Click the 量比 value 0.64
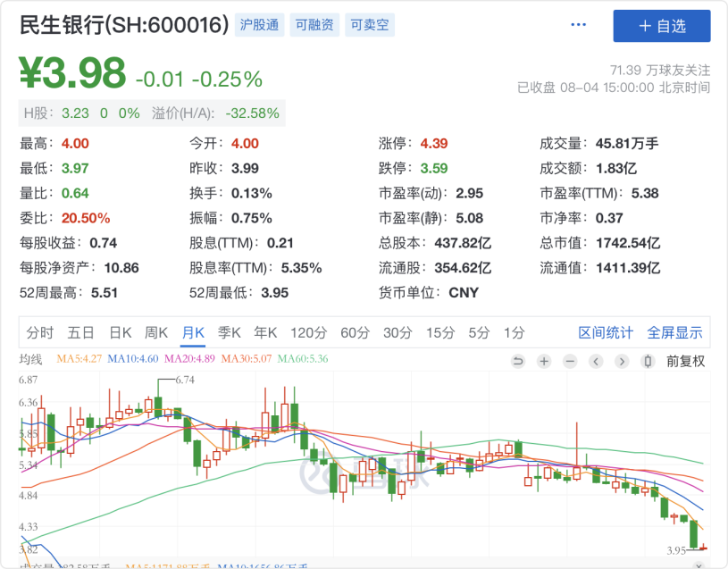728x569 pixels. (x=75, y=193)
